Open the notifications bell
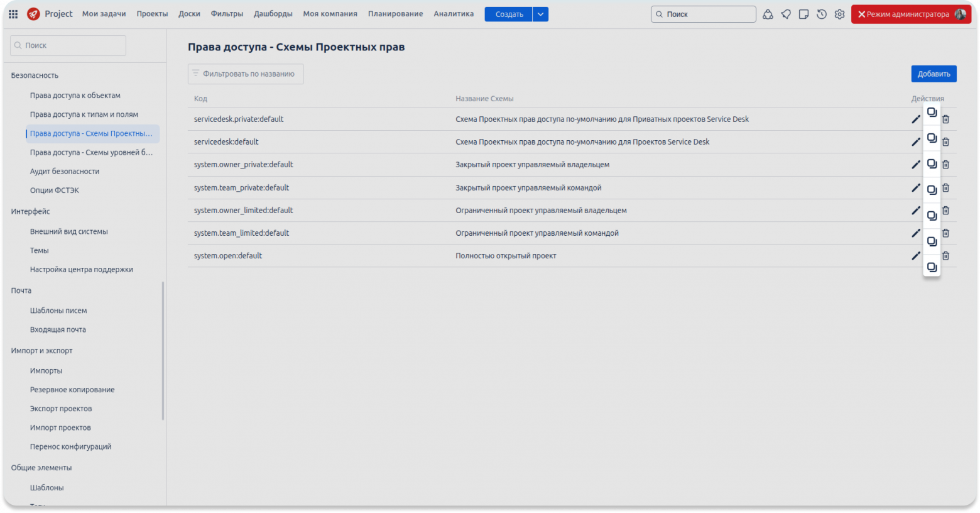This screenshot has height=513, width=980. (x=786, y=14)
